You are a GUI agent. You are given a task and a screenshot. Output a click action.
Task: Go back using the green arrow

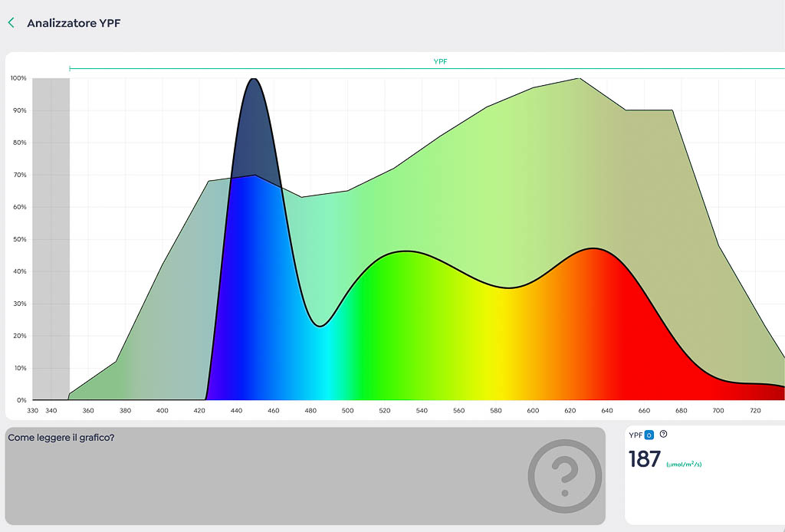tap(11, 23)
